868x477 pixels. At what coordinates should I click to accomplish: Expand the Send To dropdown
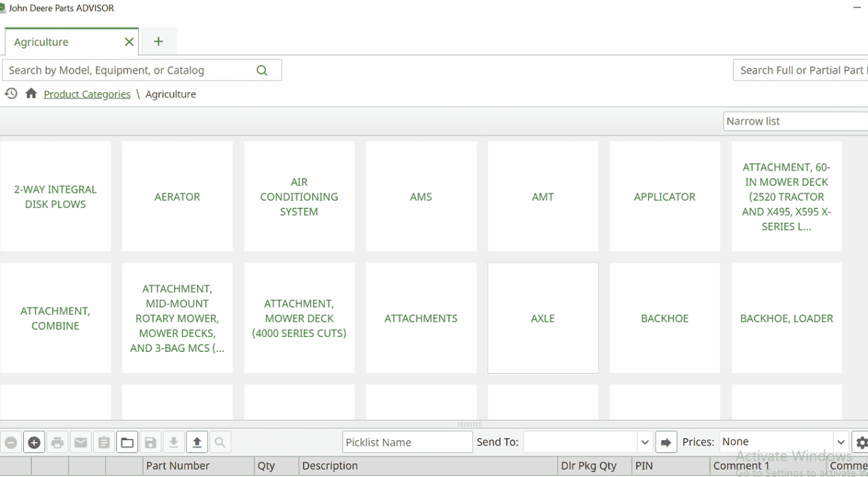click(x=644, y=442)
